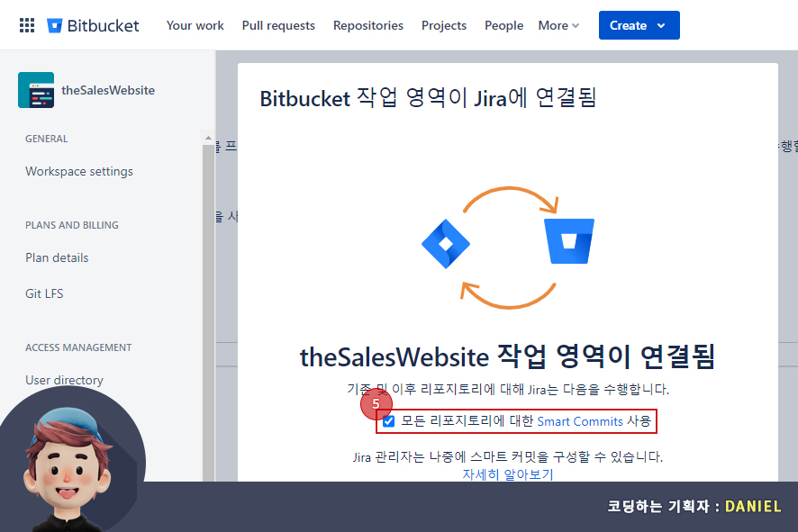Screen dimensions: 798x532
Task: Click the Bitbucket logo
Action: 93,25
